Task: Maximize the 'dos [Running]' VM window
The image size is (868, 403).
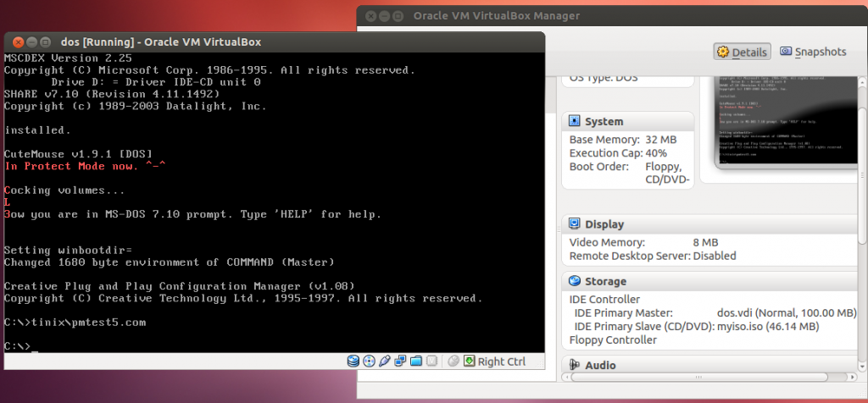Action: [46, 42]
